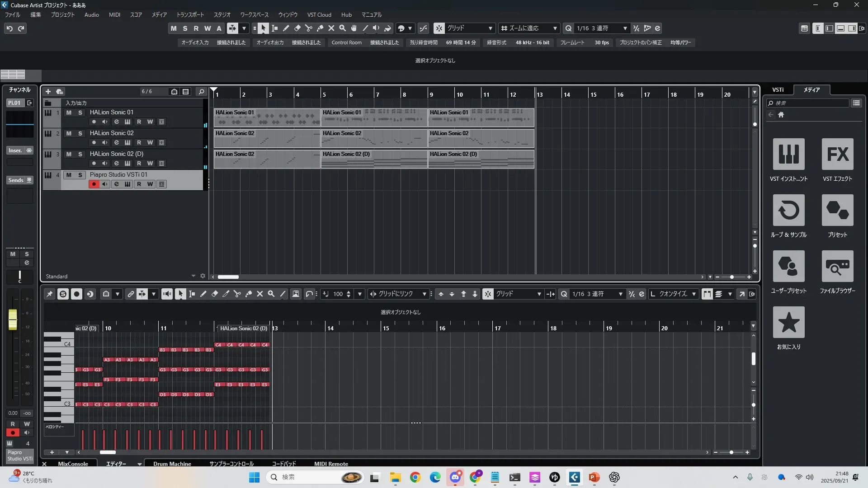Open Loops & Samples media tile

tap(788, 210)
